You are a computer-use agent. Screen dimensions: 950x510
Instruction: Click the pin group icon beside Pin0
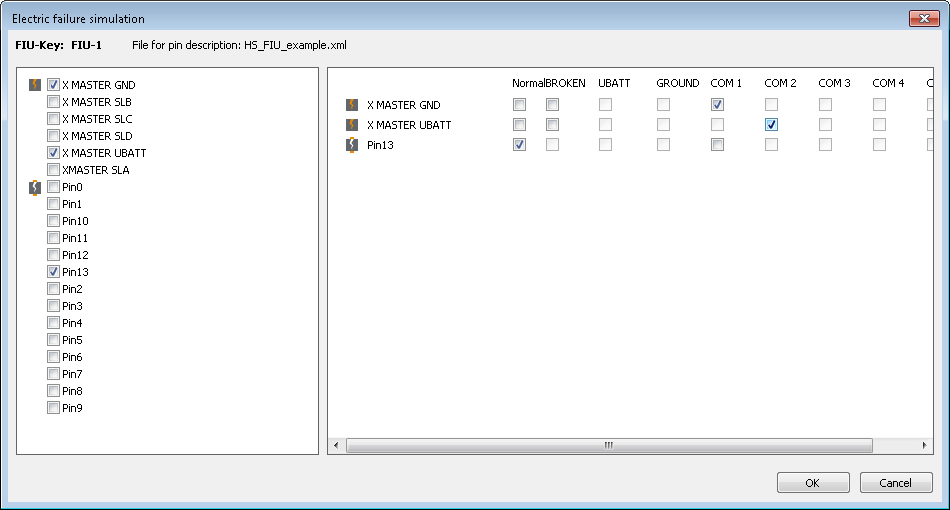click(x=35, y=187)
